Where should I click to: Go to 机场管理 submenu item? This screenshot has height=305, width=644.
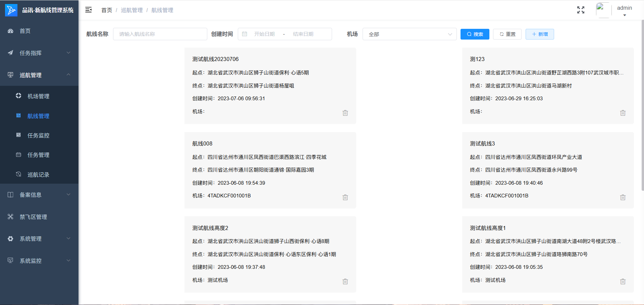(39, 96)
